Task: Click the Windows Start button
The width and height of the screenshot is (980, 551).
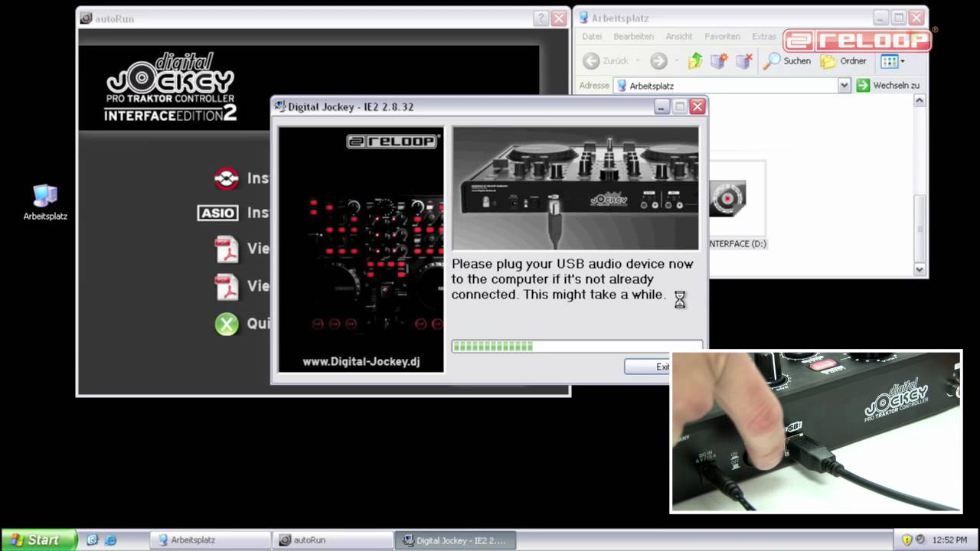Action: 38,540
